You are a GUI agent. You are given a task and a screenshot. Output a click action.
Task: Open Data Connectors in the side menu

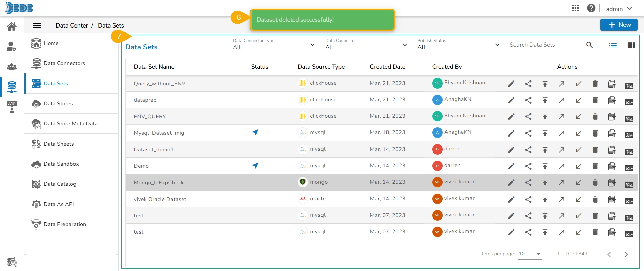click(x=64, y=63)
